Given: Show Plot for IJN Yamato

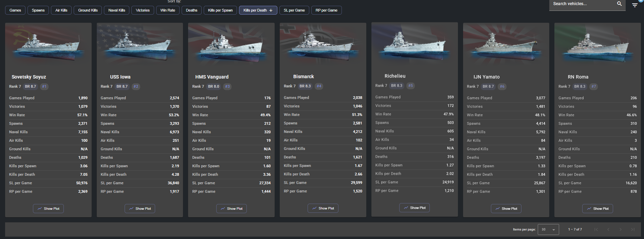Looking at the screenshot, I should coord(506,209).
